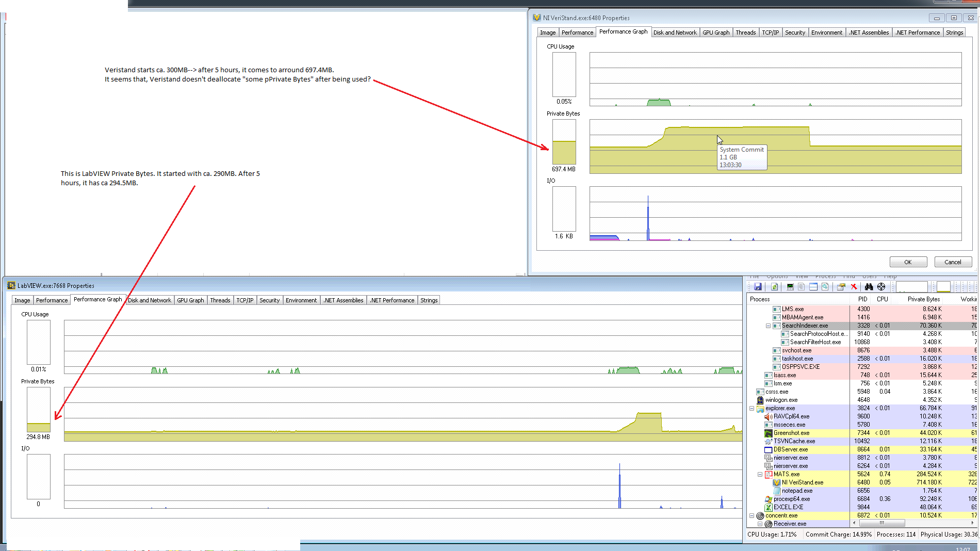Open the Threads tab in NI VeriStand properties

[745, 33]
